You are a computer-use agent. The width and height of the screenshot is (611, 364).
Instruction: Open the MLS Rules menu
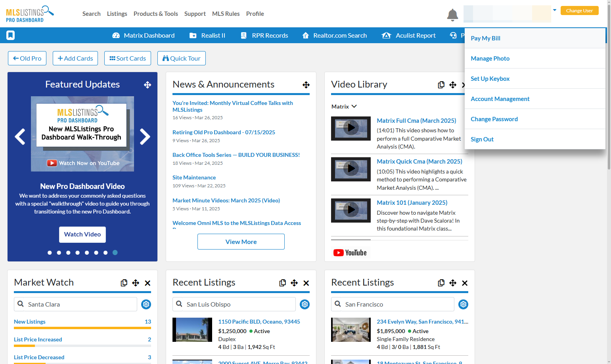(226, 14)
